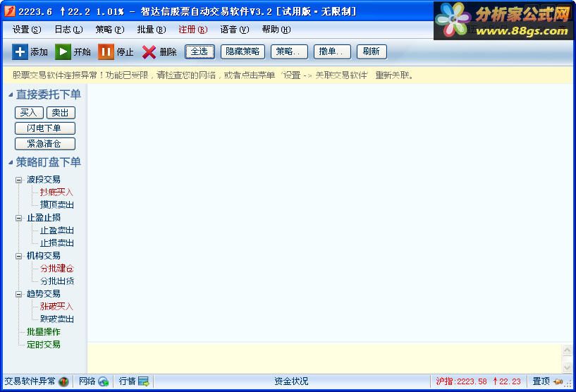The width and height of the screenshot is (576, 392).
Task: Open the 策略.. toolbar button
Action: [289, 51]
